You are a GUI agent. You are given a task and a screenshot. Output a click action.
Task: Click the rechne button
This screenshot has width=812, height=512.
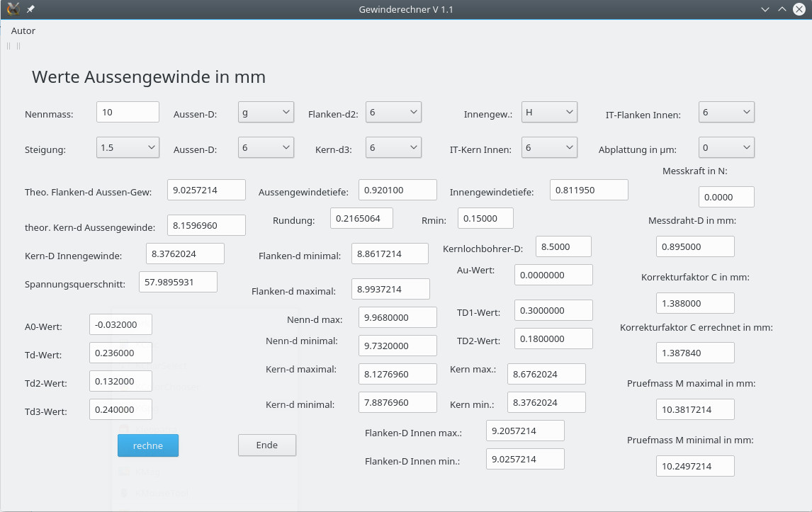click(148, 445)
